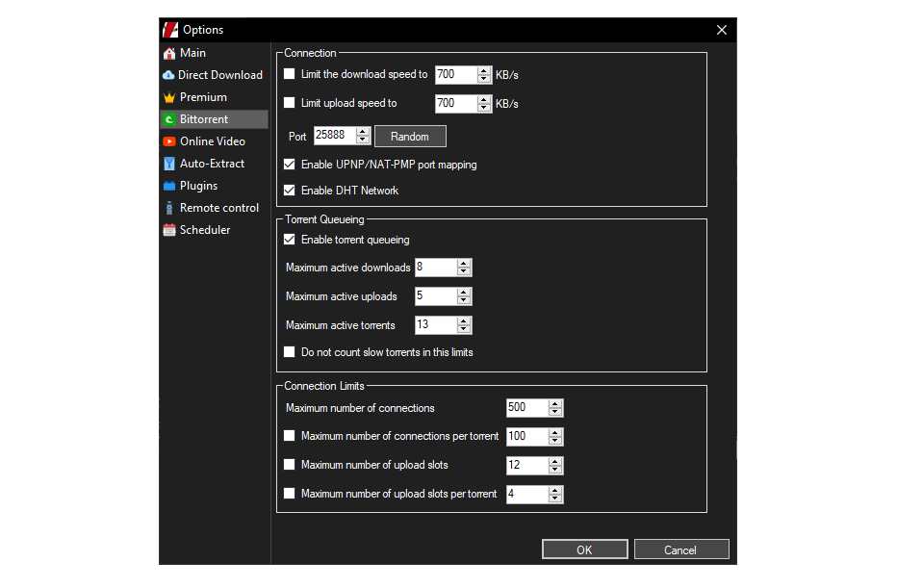The width and height of the screenshot is (897, 588).
Task: Select the Bittorrent section
Action: click(x=214, y=119)
